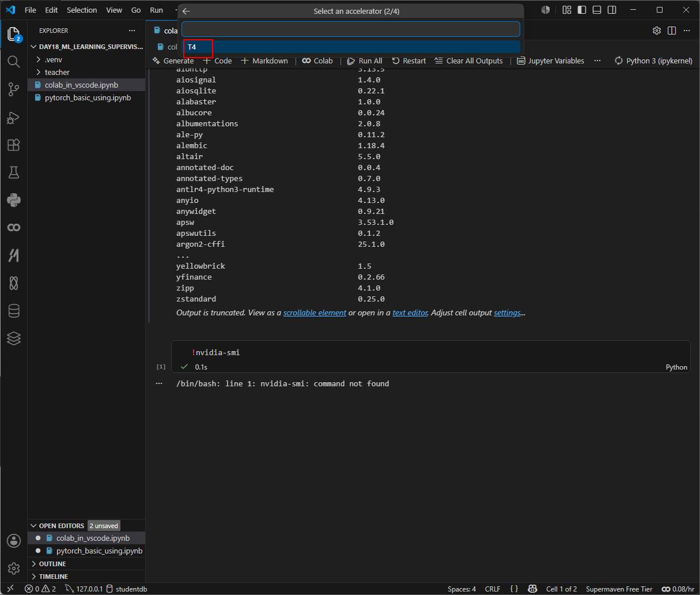
Task: Select kernel Python 3 (ipykernel)
Action: point(653,61)
